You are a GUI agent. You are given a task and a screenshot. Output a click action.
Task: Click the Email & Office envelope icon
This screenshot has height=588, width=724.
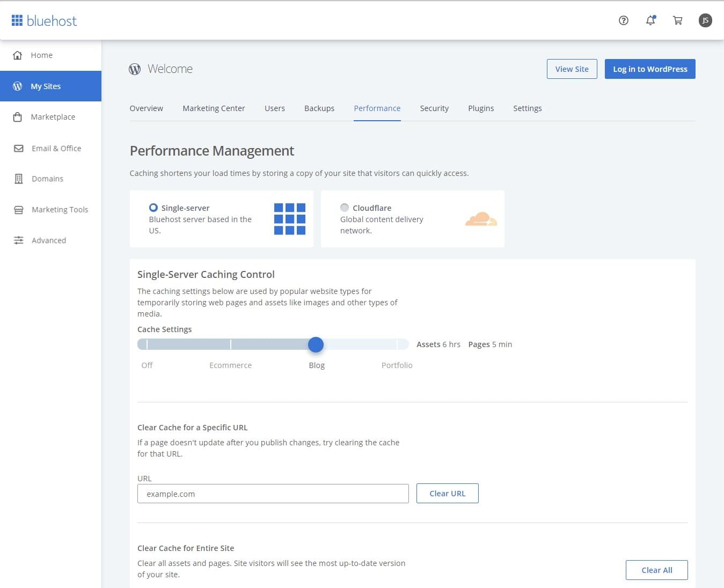(x=19, y=149)
